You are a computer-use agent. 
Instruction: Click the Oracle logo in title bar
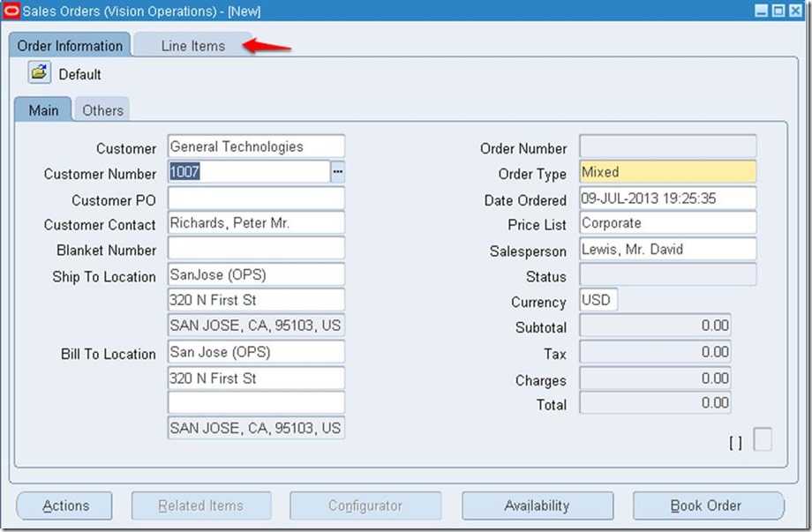11,11
